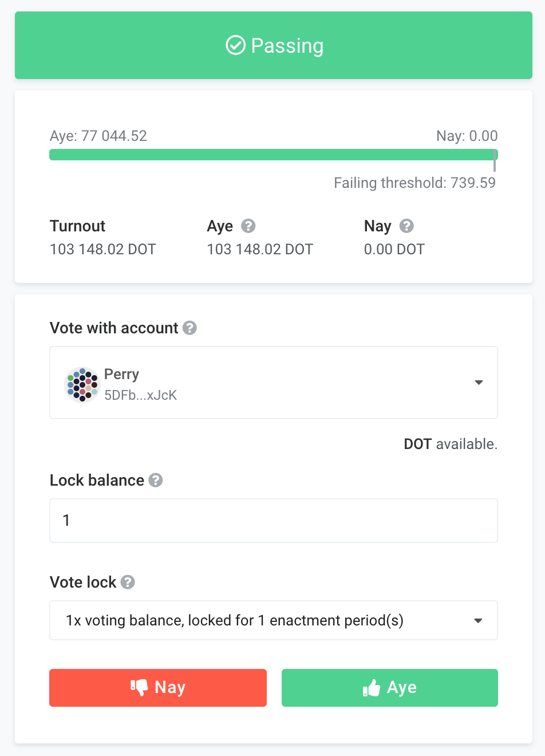Click the Lock balance help icon

[156, 480]
